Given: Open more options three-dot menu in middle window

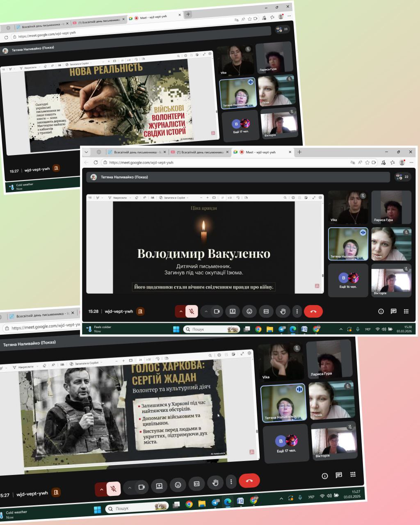Looking at the screenshot, I should (297, 311).
